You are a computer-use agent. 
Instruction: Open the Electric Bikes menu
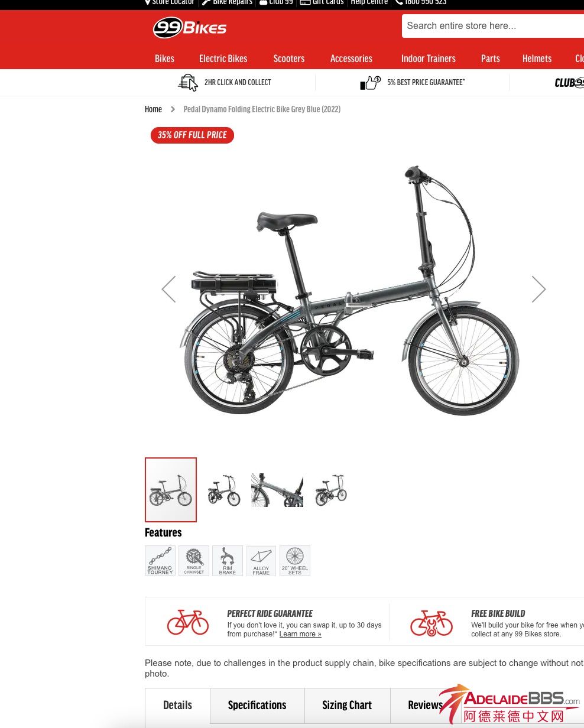[223, 58]
